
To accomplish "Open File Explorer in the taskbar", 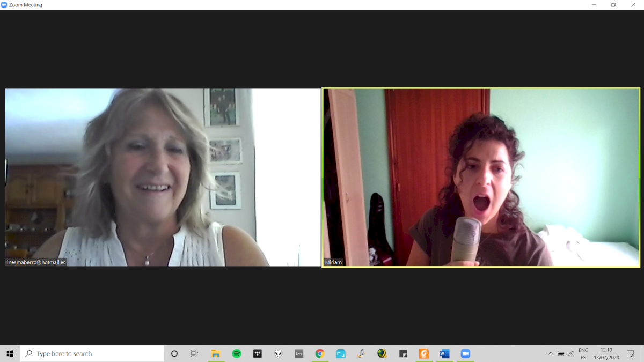I will pyautogui.click(x=216, y=353).
